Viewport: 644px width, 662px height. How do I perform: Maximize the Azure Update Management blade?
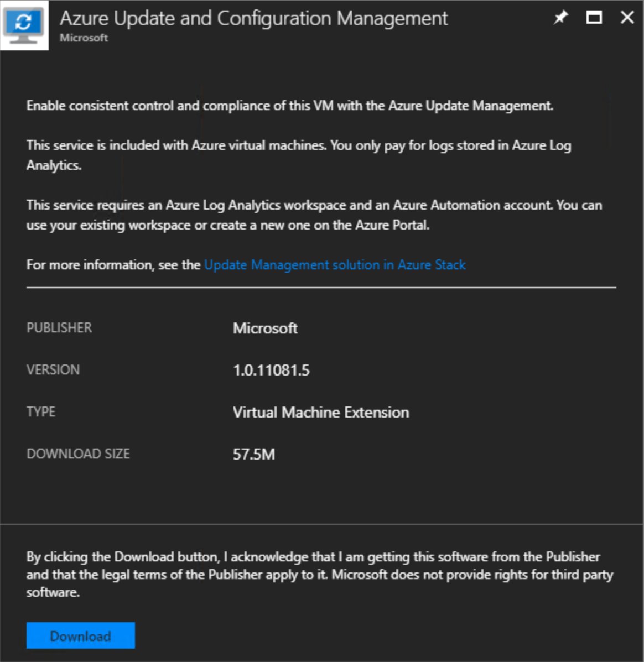[594, 17]
